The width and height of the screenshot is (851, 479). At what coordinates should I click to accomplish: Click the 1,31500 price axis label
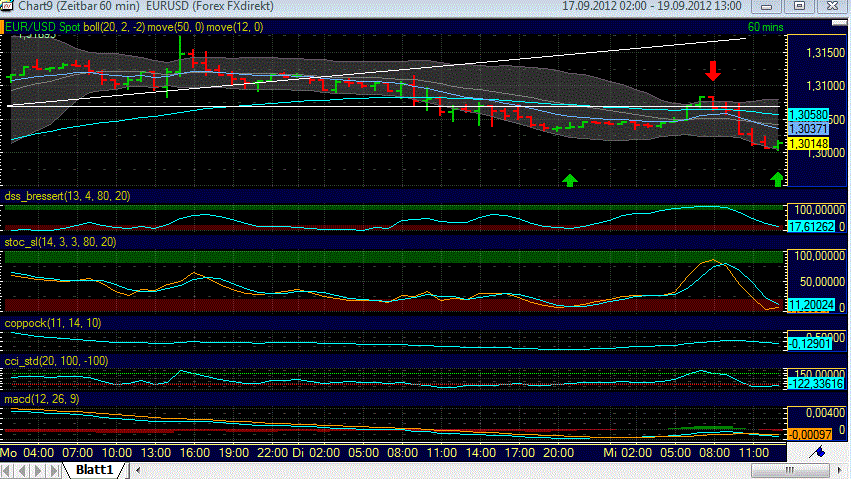click(825, 53)
